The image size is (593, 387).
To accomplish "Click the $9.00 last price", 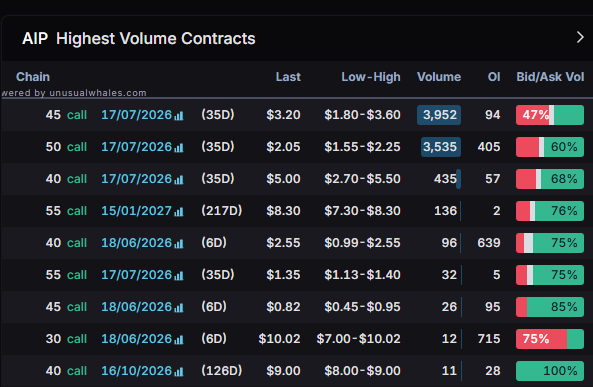I will click(283, 371).
